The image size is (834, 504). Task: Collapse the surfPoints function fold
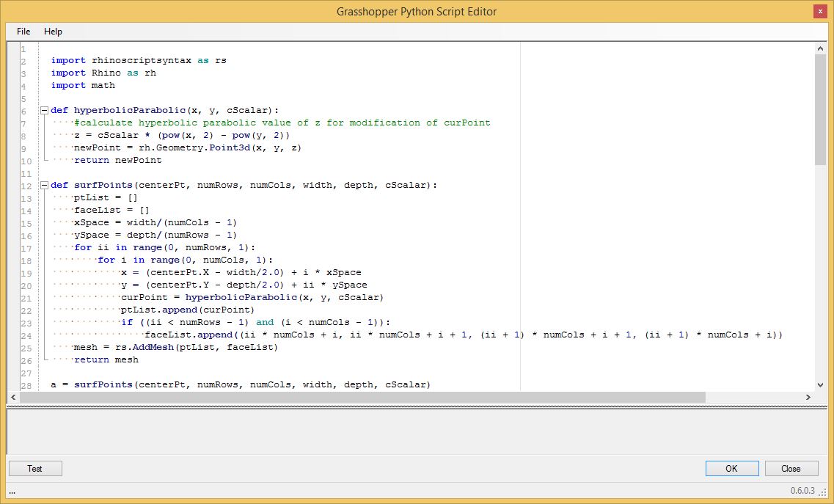(44, 186)
